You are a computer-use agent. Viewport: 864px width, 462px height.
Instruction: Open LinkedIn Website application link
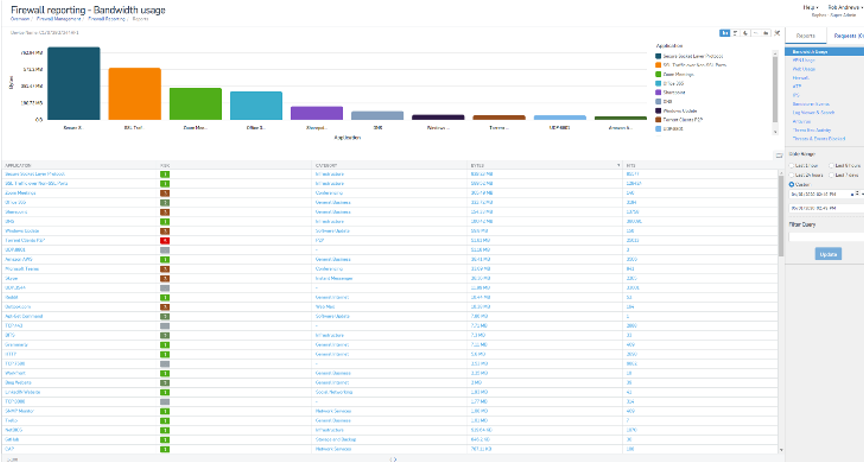[x=23, y=393]
